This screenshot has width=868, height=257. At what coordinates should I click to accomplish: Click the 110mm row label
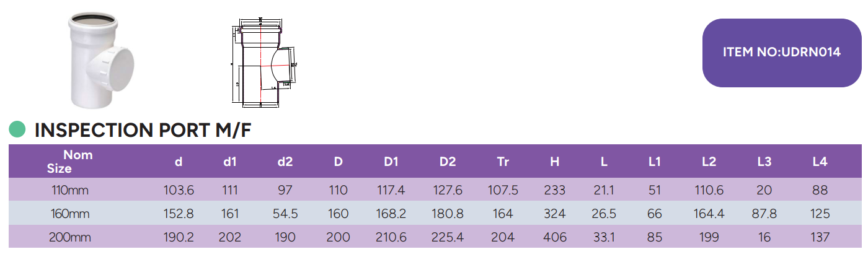(x=71, y=191)
